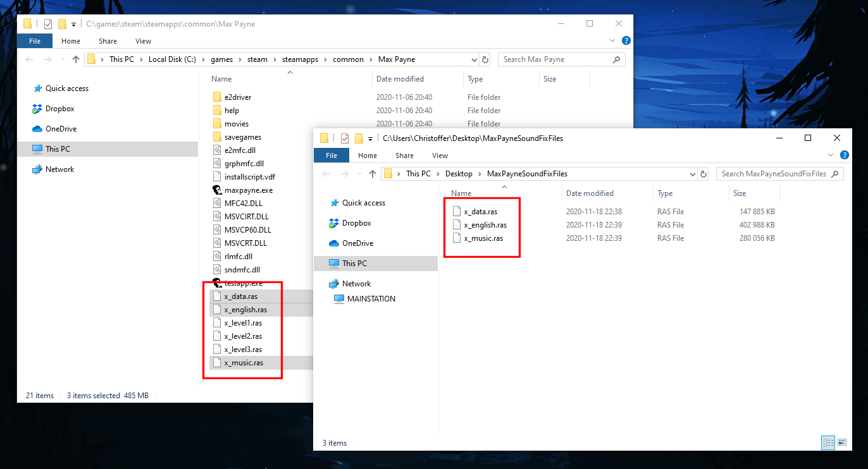868x469 pixels.
Task: Open Explorer help via the question mark icon
Action: point(844,155)
